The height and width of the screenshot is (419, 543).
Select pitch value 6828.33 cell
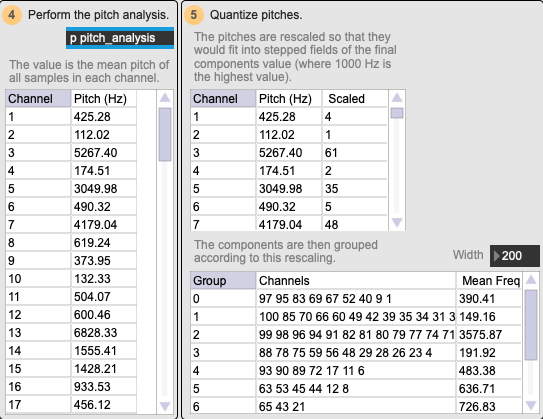tap(104, 333)
